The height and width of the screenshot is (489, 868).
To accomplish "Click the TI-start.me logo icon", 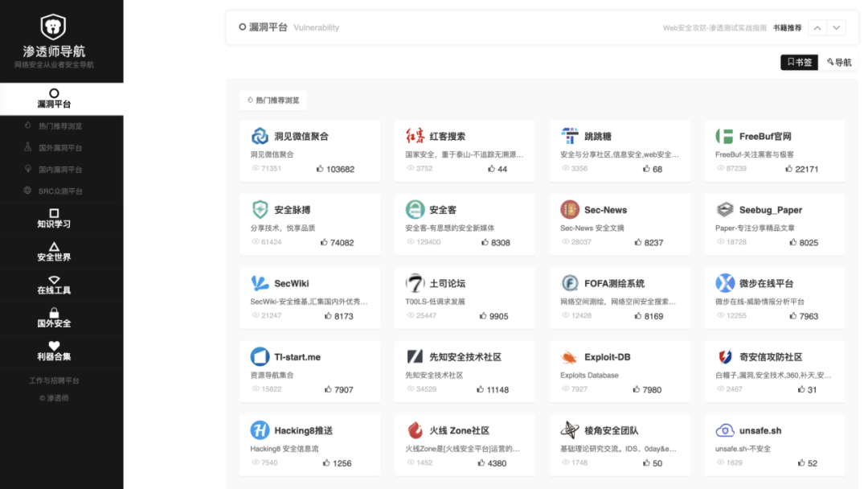I will (x=260, y=356).
